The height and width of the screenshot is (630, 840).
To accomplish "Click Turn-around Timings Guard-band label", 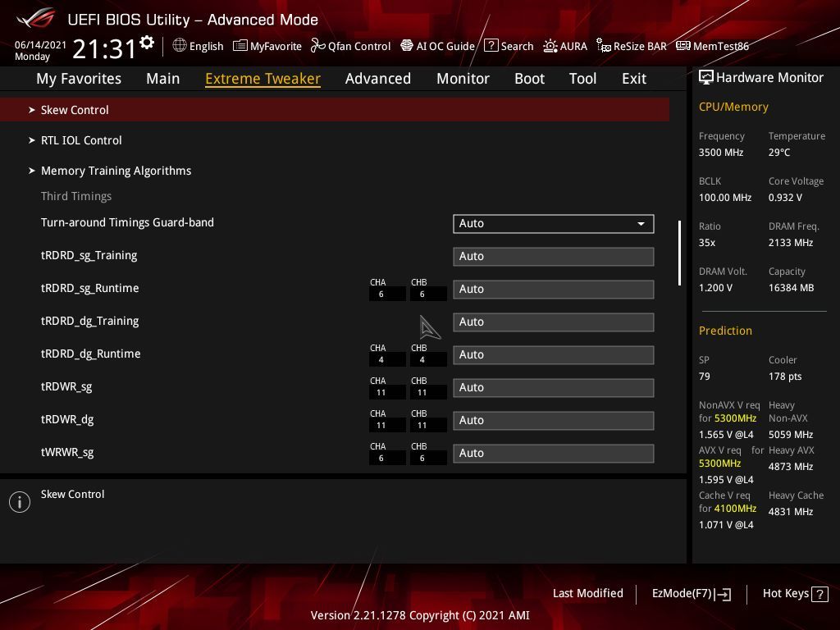I will point(127,222).
